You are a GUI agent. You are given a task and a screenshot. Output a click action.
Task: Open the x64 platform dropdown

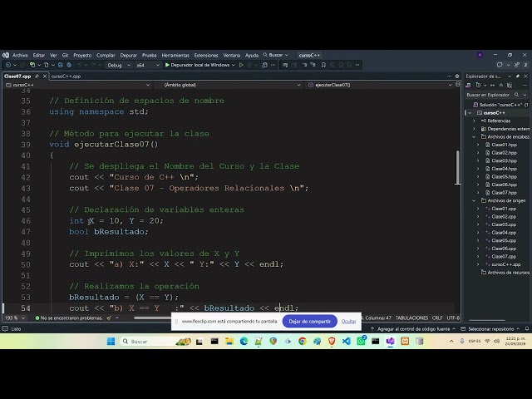pos(148,65)
